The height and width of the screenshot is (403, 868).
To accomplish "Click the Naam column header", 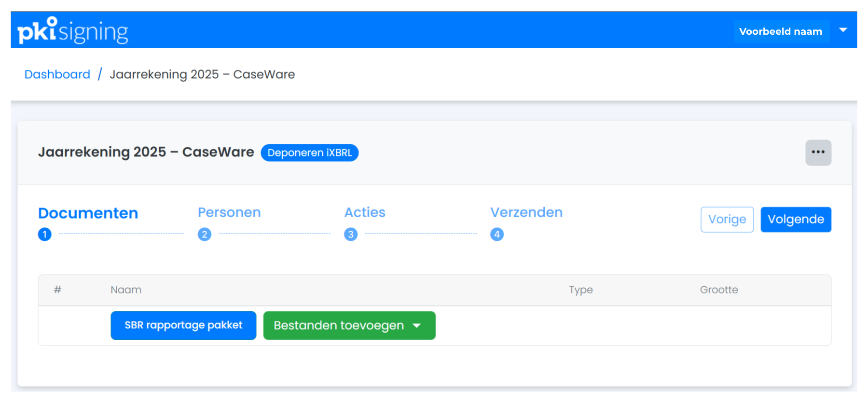I will coord(126,290).
